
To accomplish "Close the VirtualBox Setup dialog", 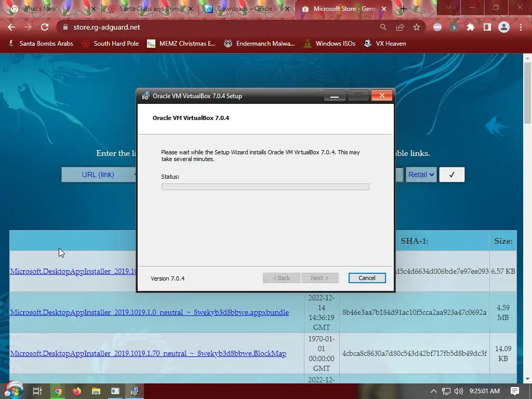I will (382, 96).
